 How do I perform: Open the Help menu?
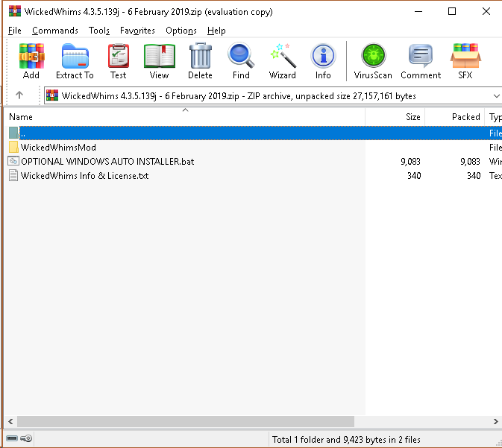[x=216, y=31]
